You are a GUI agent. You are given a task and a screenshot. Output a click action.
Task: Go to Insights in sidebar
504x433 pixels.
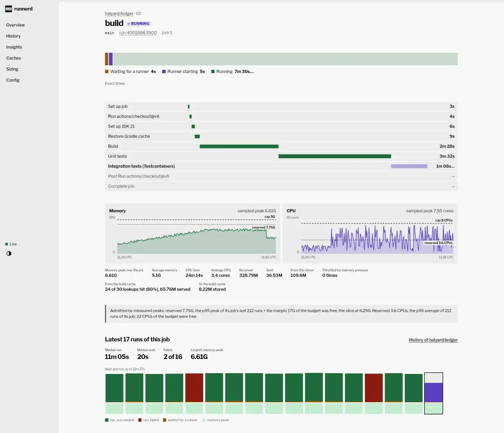click(x=14, y=47)
